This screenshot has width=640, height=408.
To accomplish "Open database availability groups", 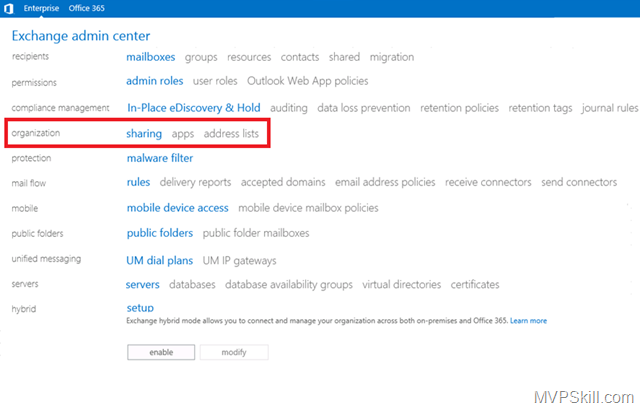I will point(288,284).
